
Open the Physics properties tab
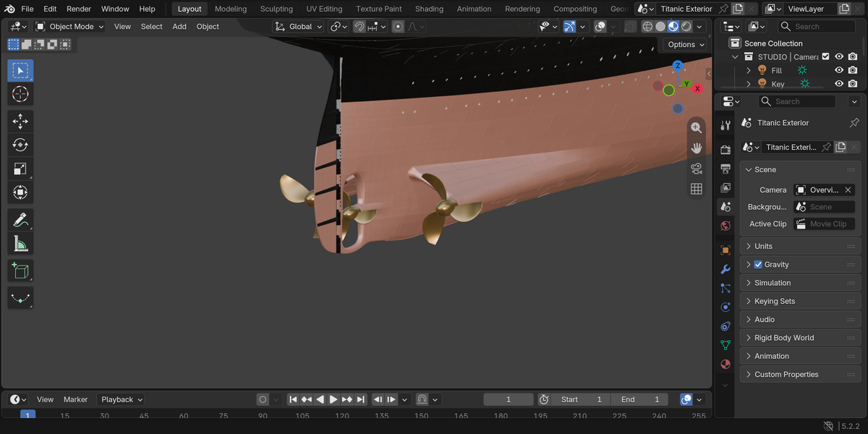point(726,307)
